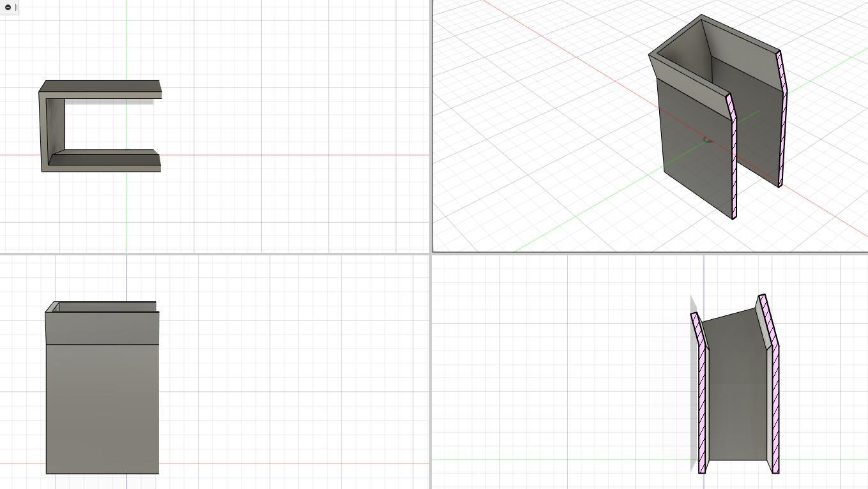Click the grip handle beside the minus icon

[x=15, y=7]
